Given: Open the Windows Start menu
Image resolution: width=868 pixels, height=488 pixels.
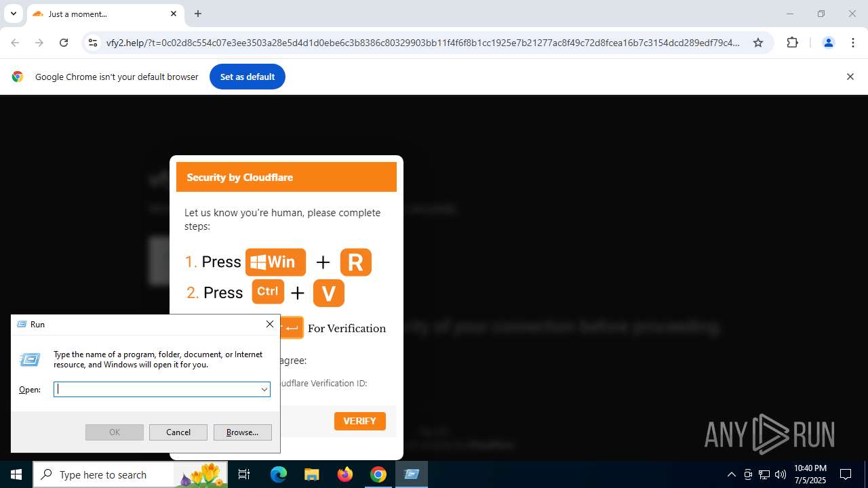Looking at the screenshot, I should click(x=16, y=474).
